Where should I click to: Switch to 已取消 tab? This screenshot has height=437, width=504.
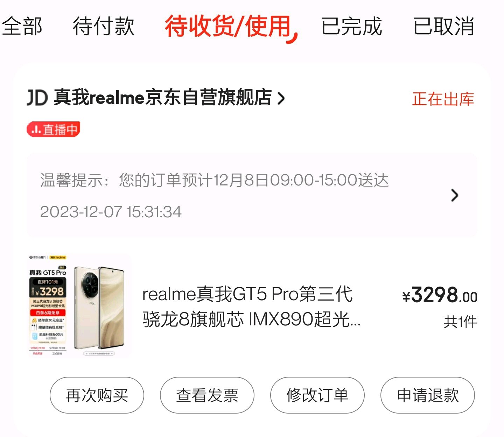pos(443,26)
